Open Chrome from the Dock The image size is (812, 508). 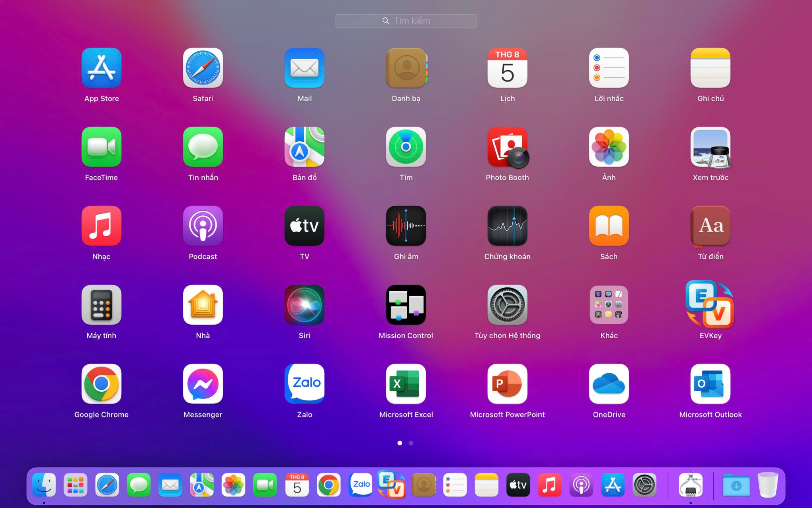328,485
